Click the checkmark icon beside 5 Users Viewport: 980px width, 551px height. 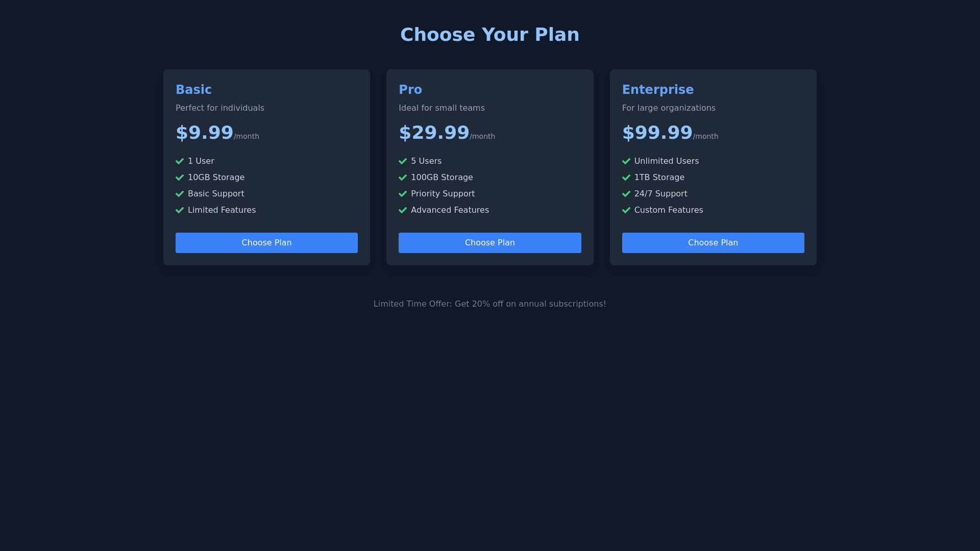point(403,161)
